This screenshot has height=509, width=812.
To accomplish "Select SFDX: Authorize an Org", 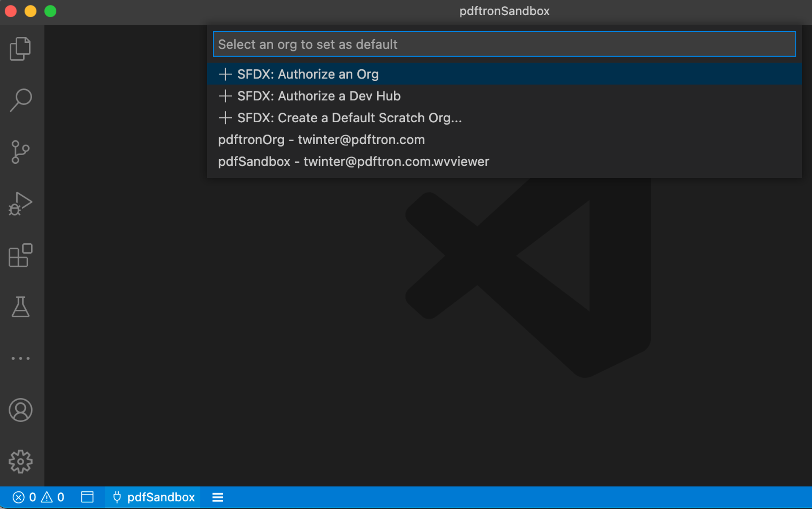I will pyautogui.click(x=307, y=74).
